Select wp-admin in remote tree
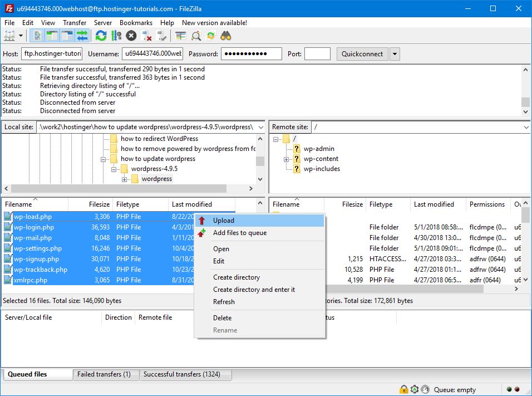532x396 pixels. [319, 148]
